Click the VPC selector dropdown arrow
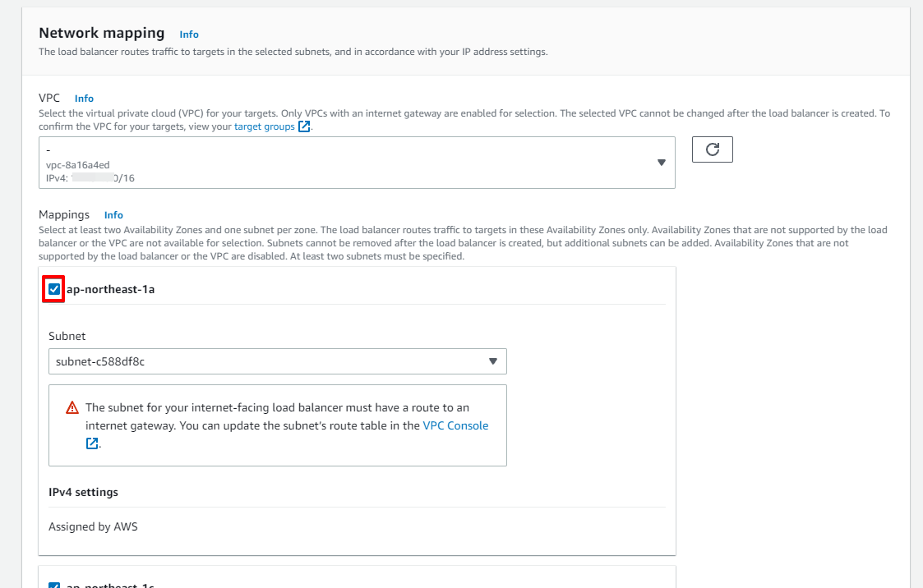This screenshot has width=923, height=588. coord(662,163)
